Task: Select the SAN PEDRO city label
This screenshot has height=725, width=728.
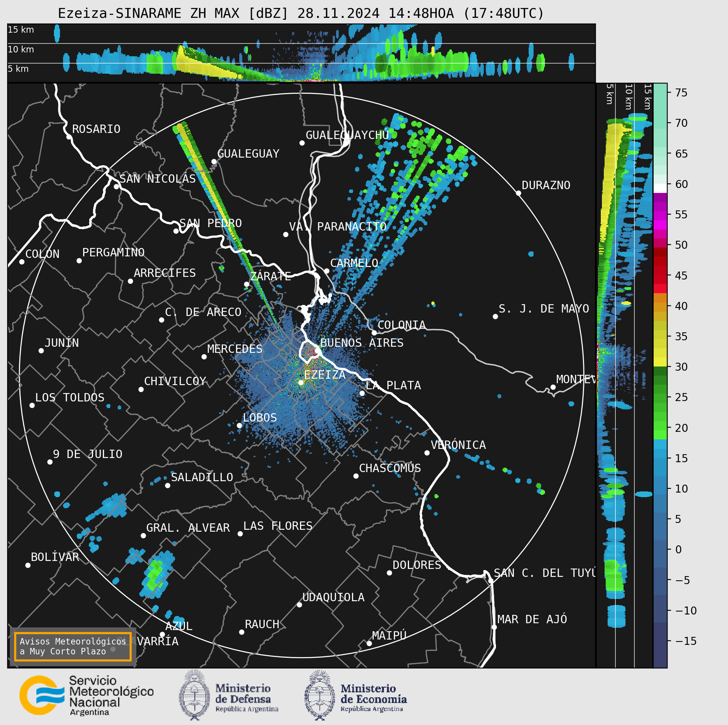Action: click(210, 223)
